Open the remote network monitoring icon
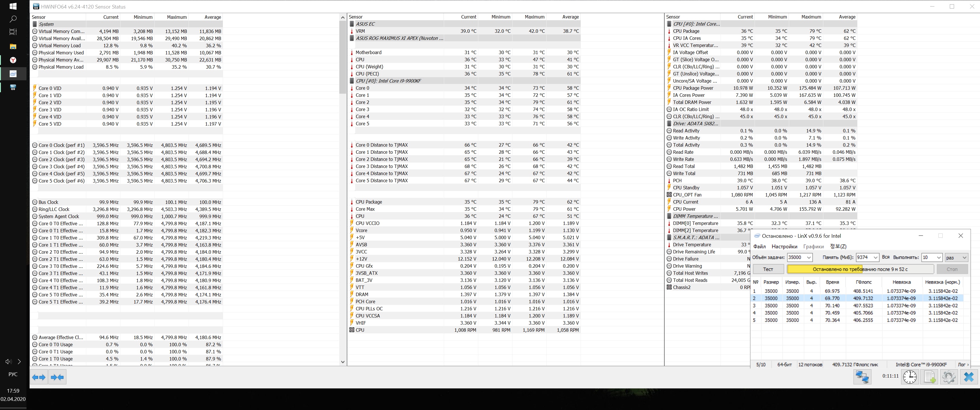980x410 pixels. pos(862,377)
